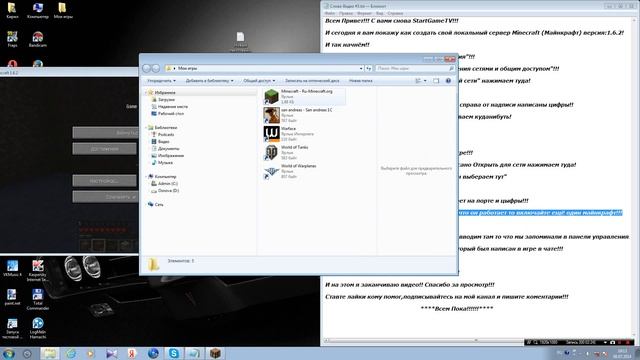Open Справка menu in Notepad window
640x360 pixels.
(x=395, y=13)
